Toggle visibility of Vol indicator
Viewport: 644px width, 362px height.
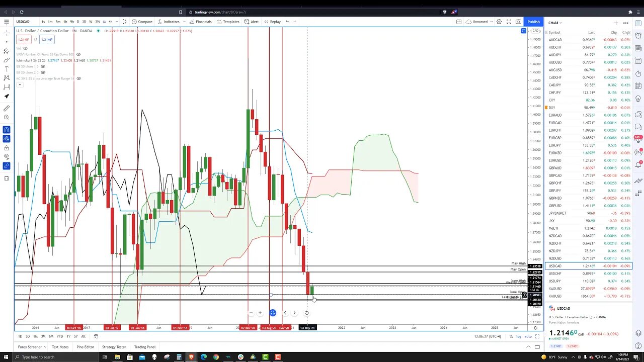25,48
